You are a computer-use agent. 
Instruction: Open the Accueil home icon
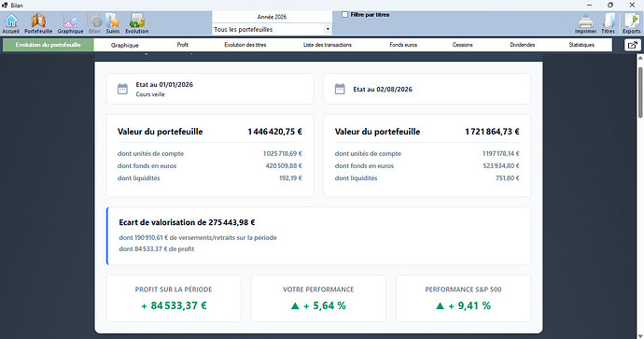coord(11,23)
